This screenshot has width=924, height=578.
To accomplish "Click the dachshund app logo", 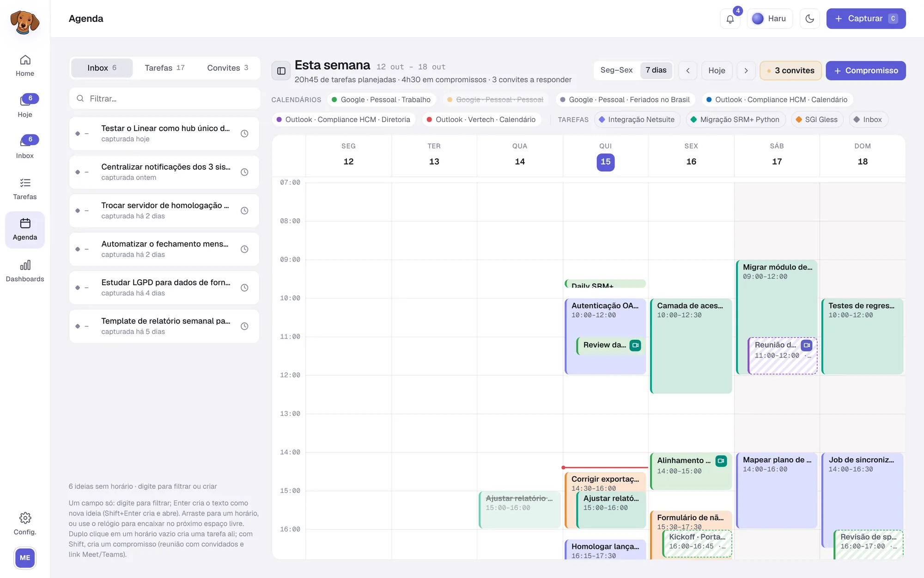I will (x=25, y=22).
